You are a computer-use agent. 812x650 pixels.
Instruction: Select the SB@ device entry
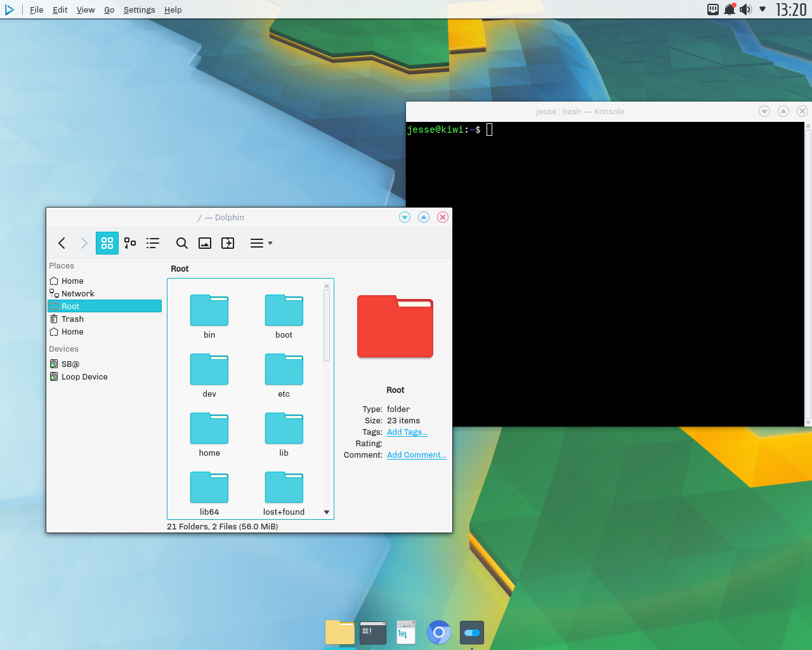pos(105,364)
